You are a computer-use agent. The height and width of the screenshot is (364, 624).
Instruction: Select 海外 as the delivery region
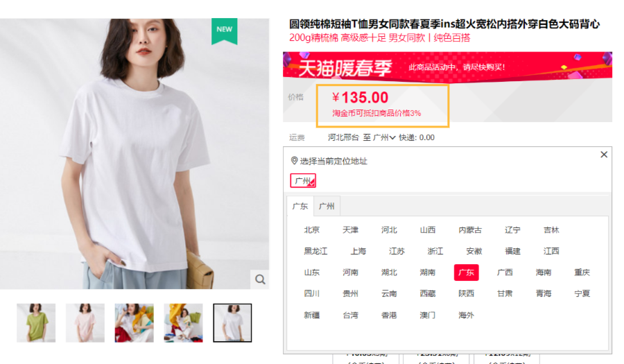[x=466, y=315]
